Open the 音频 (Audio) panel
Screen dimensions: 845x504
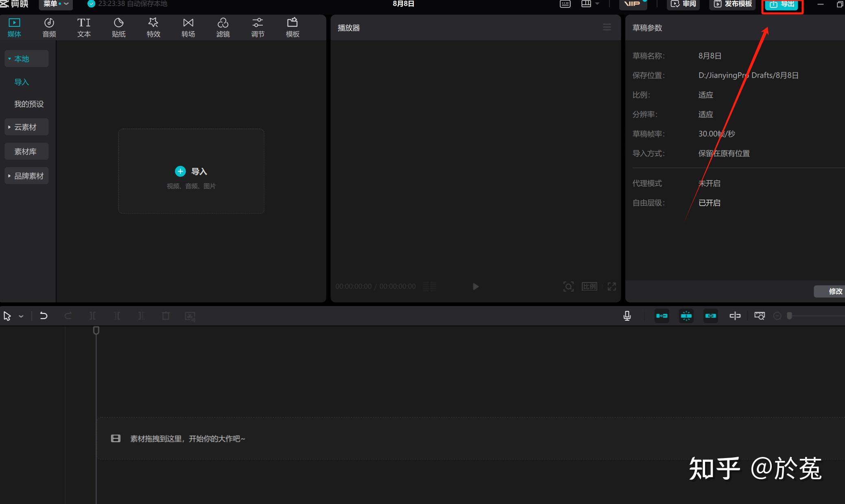tap(49, 27)
